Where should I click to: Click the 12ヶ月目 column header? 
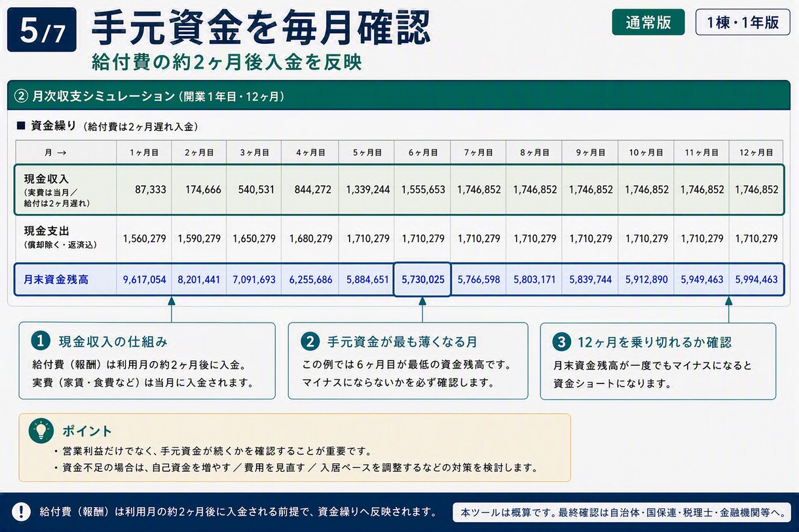pos(756,152)
